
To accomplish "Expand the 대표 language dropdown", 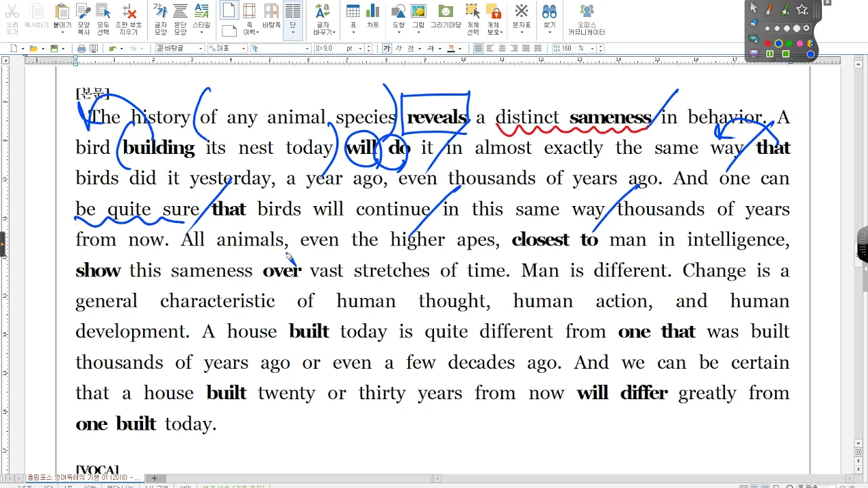I will pyautogui.click(x=244, y=49).
